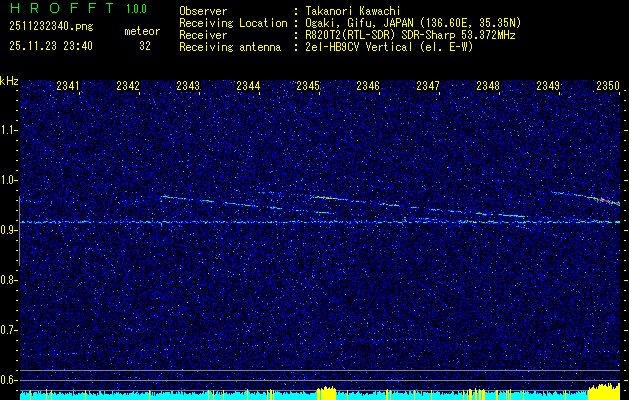Click the meteor count 32
Screen dimensions: 629x400
[x=145, y=46]
